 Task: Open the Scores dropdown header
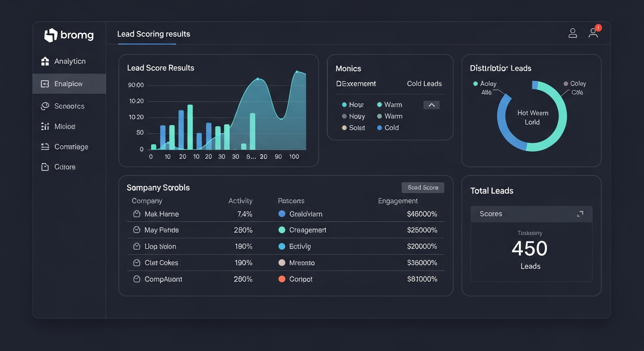531,214
